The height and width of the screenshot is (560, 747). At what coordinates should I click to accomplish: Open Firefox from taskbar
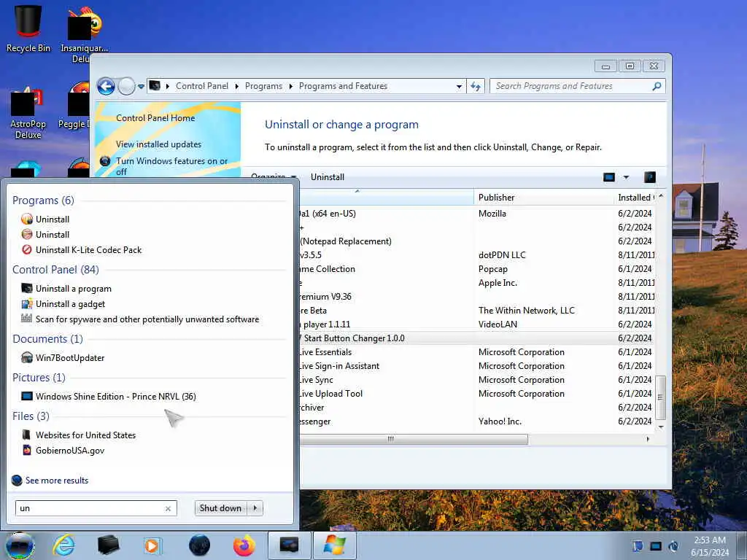pyautogui.click(x=244, y=545)
